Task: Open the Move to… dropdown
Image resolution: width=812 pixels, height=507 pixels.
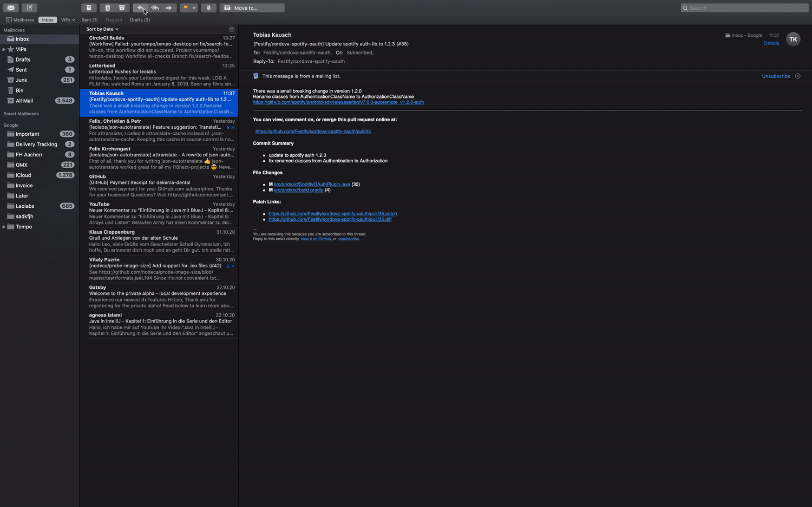Action: [x=252, y=8]
